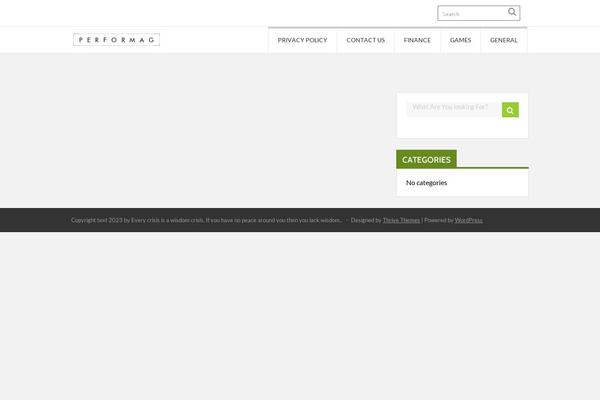Viewport: 600px width, 400px height.
Task: Click the green sidebar search button
Action: (510, 110)
